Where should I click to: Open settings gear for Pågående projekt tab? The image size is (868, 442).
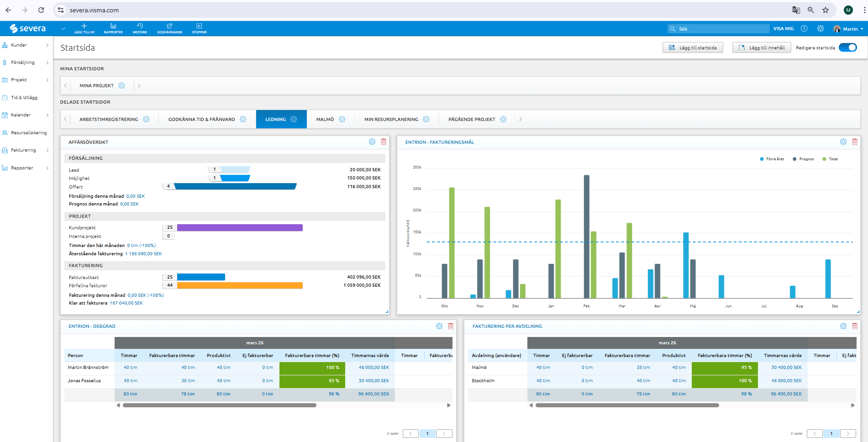click(x=503, y=119)
